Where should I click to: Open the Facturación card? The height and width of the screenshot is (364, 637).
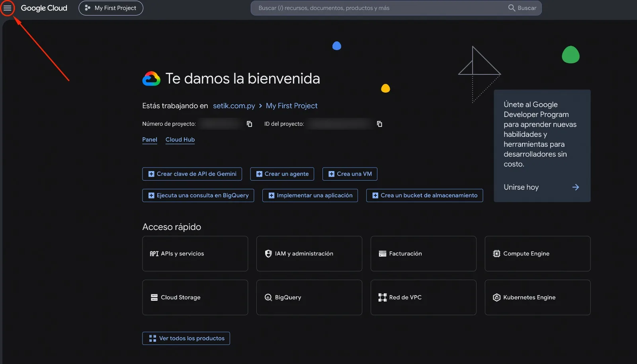[x=423, y=254]
